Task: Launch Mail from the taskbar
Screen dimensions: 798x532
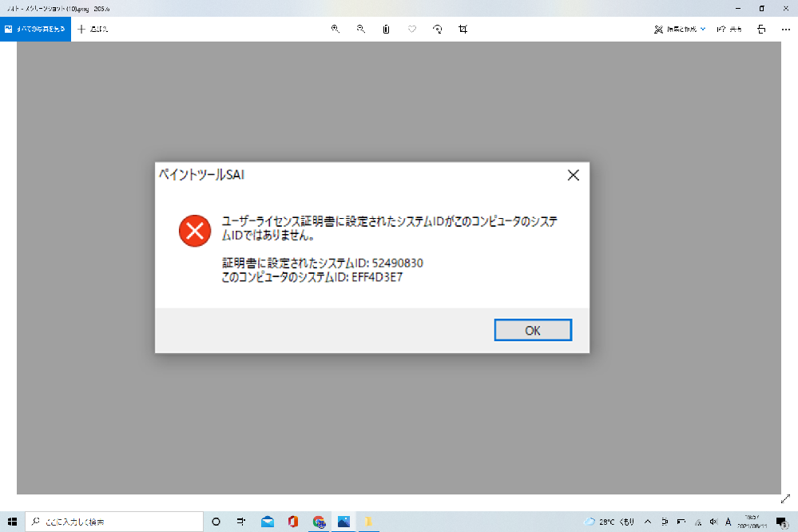Action: tap(267, 522)
